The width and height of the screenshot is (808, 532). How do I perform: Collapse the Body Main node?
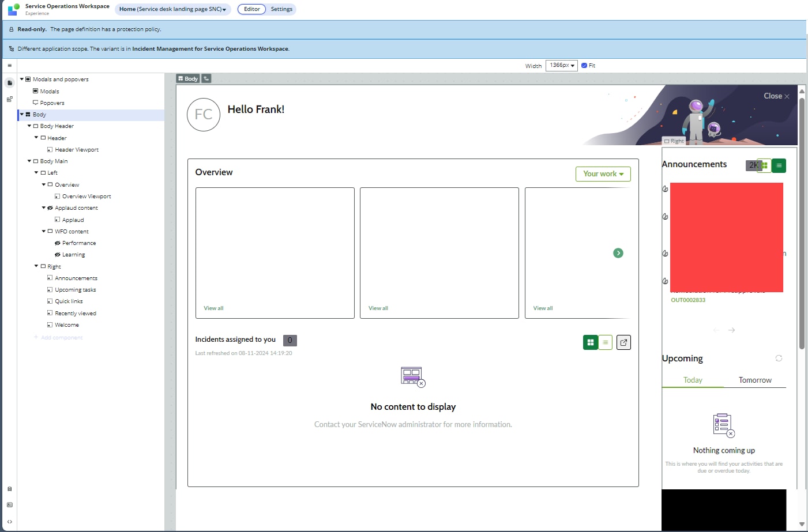tap(29, 161)
